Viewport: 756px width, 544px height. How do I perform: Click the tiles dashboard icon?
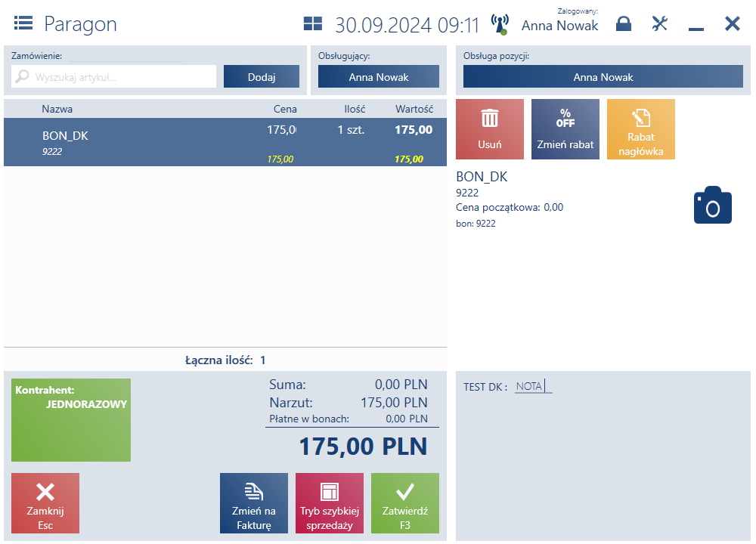point(312,23)
